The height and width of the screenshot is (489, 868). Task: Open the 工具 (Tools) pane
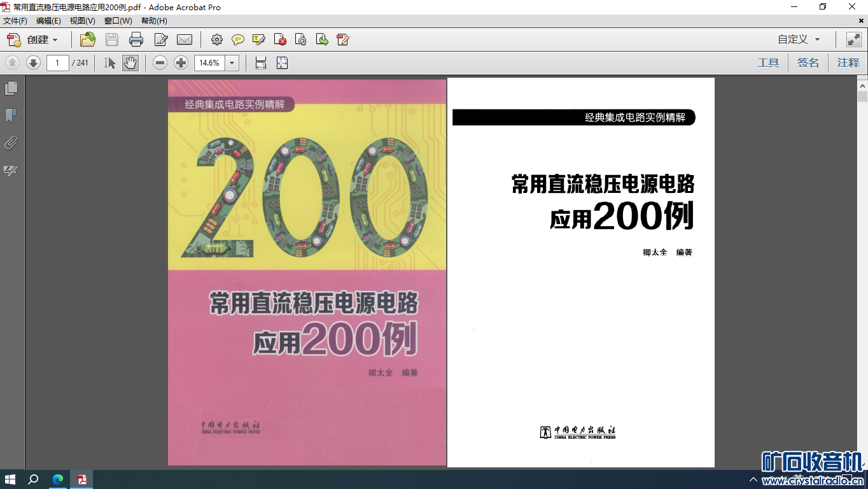coord(768,63)
